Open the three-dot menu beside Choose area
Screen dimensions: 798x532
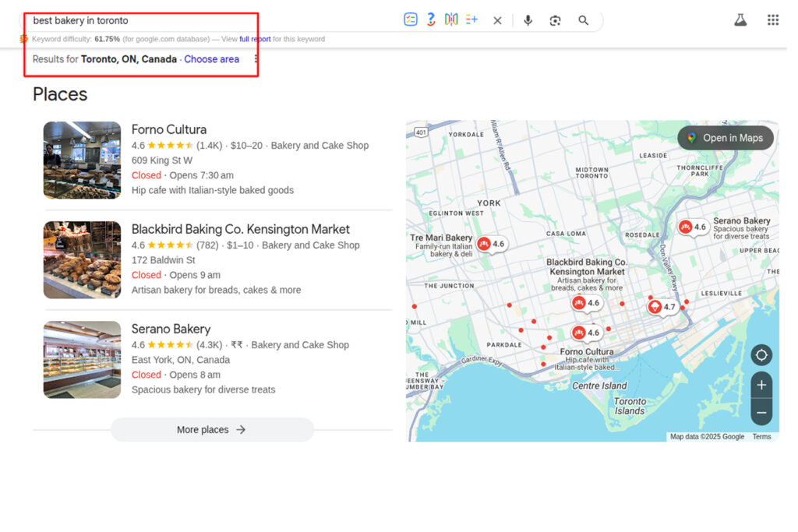[256, 59]
